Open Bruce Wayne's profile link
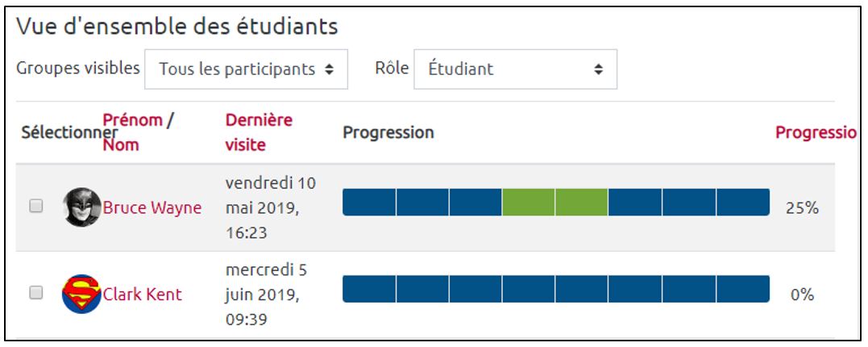Viewport: 868px width, 347px height. [x=152, y=207]
